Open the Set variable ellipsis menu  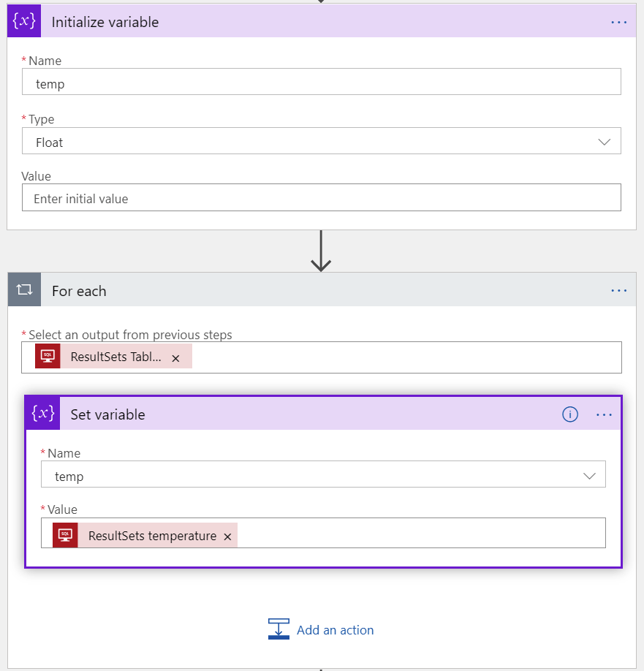pos(604,414)
